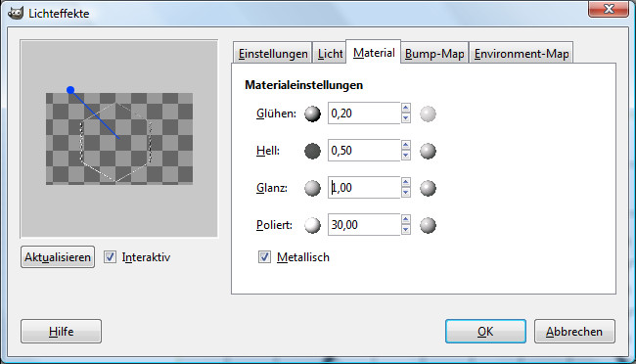636x364 pixels.
Task: Click the high Poliert sphere icon
Action: pyautogui.click(x=428, y=225)
